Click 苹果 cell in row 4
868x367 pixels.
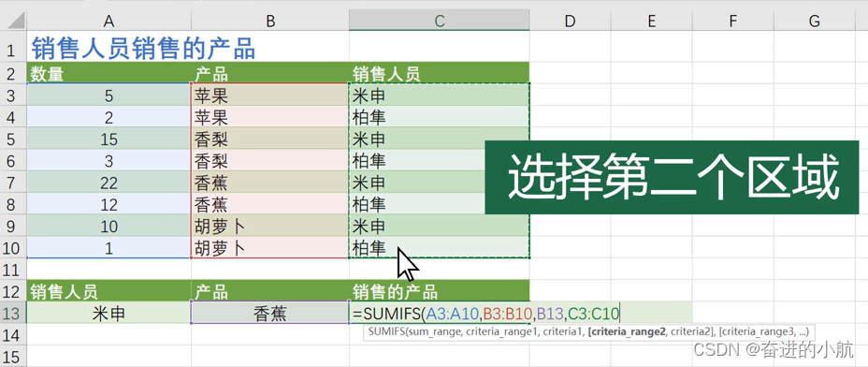tap(270, 117)
